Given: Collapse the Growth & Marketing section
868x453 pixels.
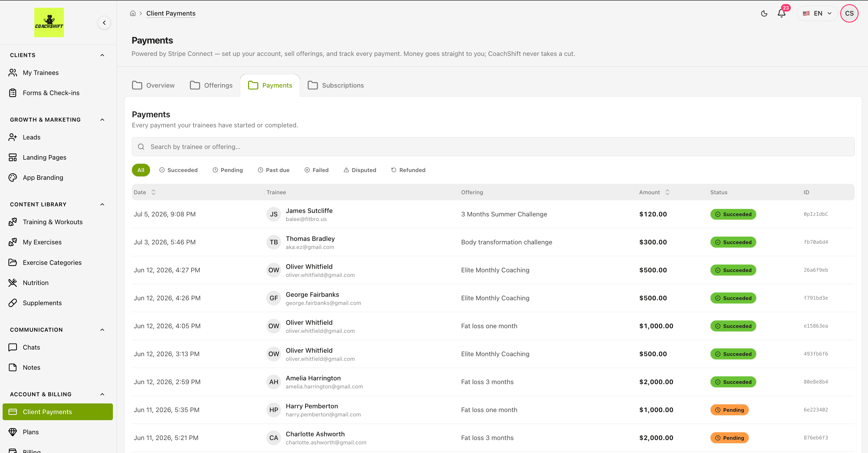Looking at the screenshot, I should point(103,120).
